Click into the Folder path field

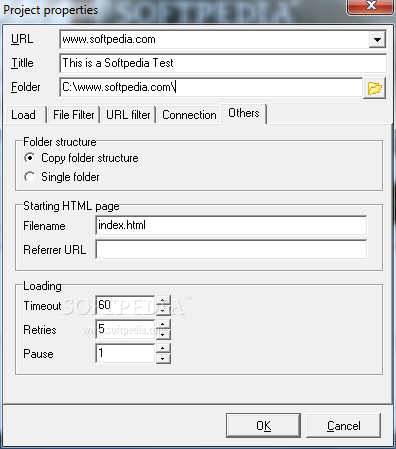click(211, 87)
